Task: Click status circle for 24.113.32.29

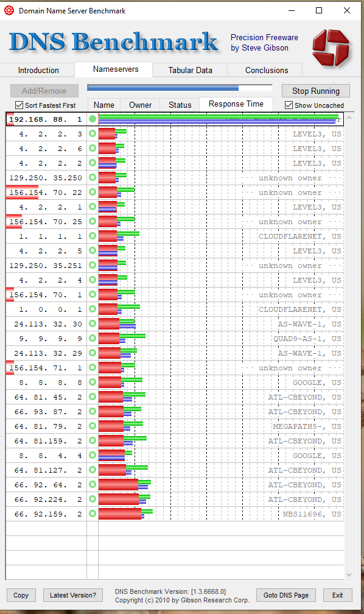Action: tap(93, 353)
